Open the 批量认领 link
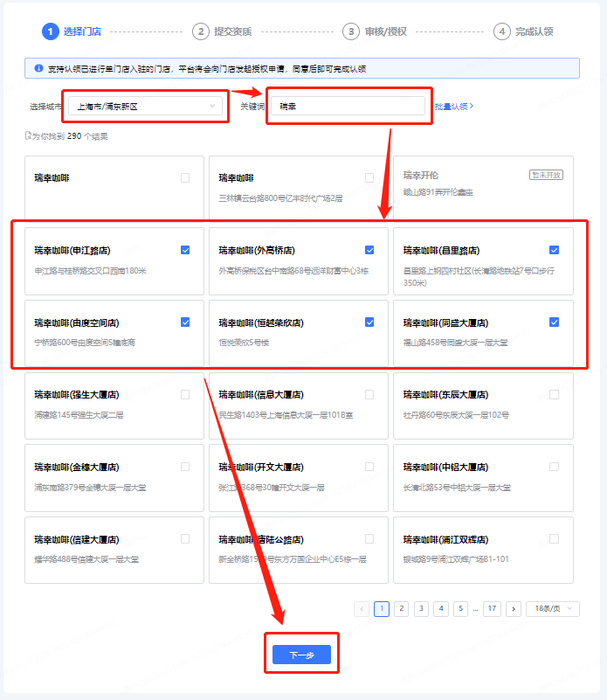This screenshot has height=700, width=607. 454,107
